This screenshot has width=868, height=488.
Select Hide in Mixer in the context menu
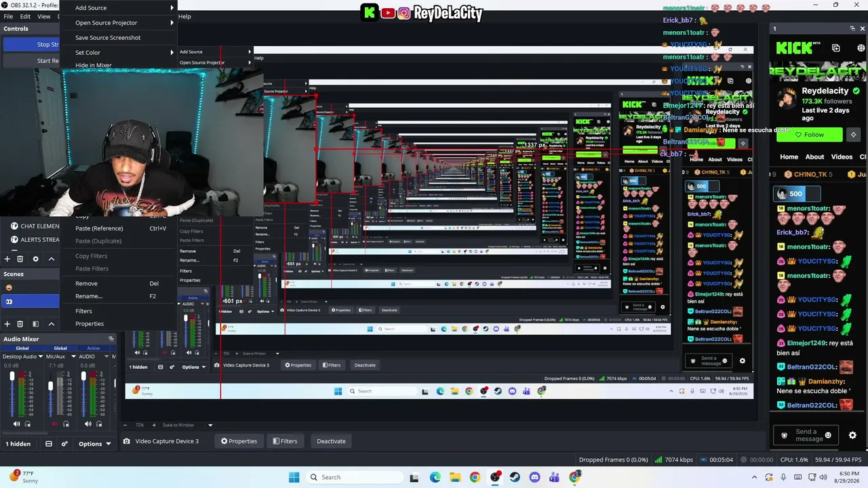click(x=94, y=66)
